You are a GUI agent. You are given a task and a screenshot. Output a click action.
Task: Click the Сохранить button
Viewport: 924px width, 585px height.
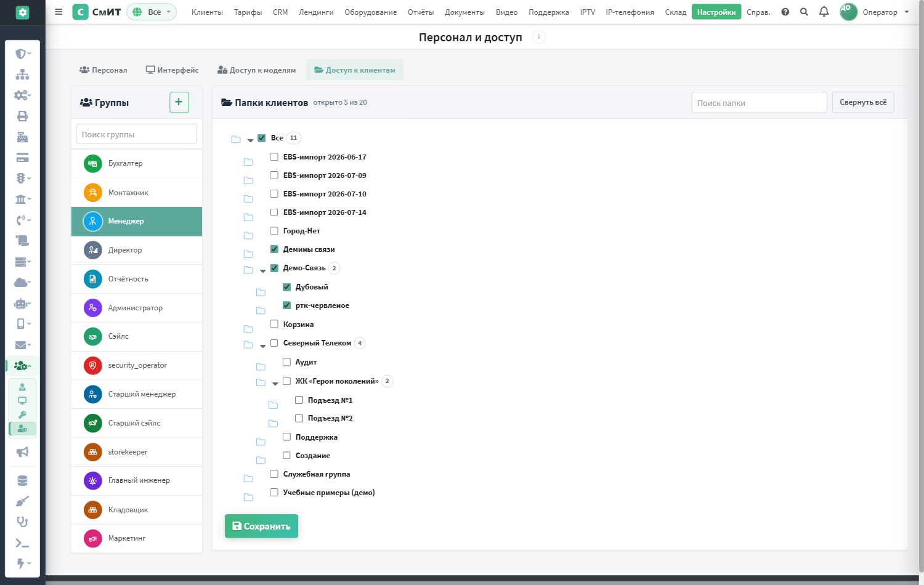pos(261,526)
